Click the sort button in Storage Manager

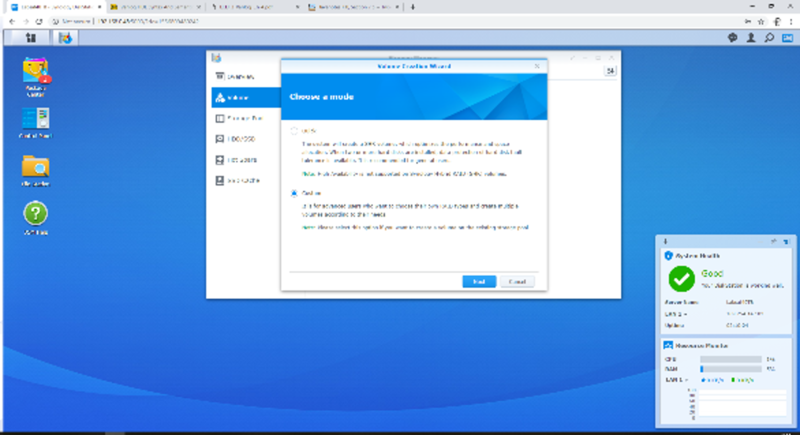pos(610,71)
